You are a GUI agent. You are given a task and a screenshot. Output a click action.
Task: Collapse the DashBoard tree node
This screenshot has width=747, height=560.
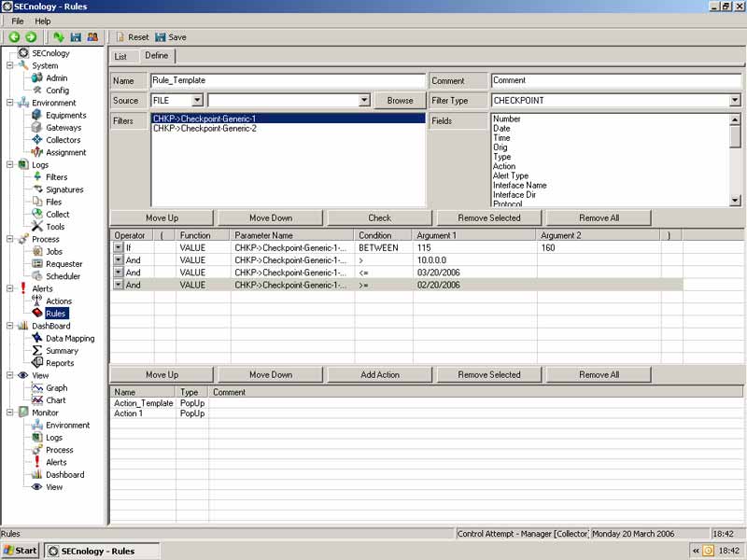click(x=10, y=326)
